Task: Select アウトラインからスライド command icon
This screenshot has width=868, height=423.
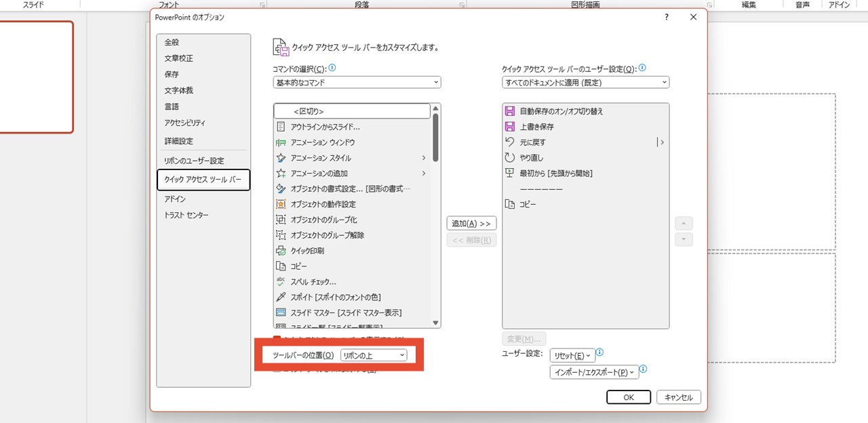Action: click(x=281, y=127)
